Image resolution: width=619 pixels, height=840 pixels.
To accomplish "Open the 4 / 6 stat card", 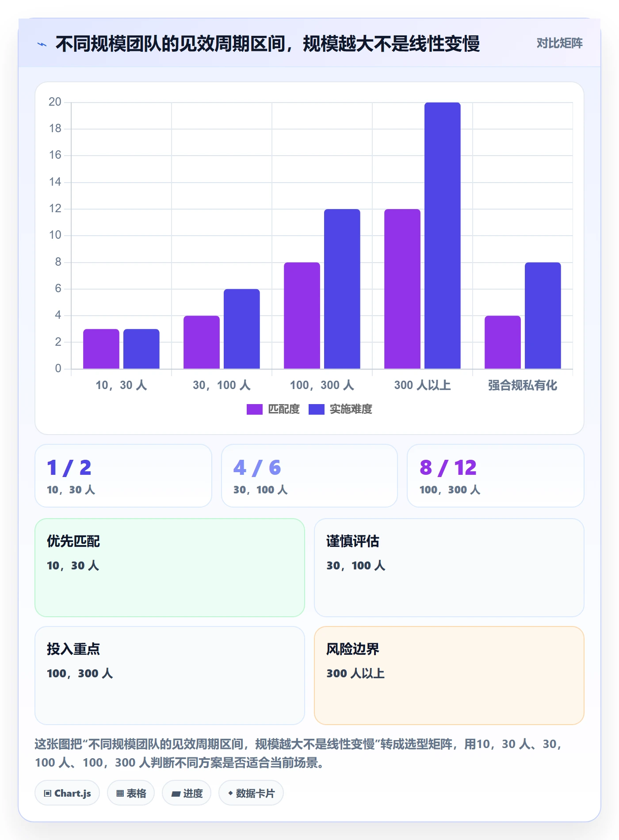I will pyautogui.click(x=309, y=476).
